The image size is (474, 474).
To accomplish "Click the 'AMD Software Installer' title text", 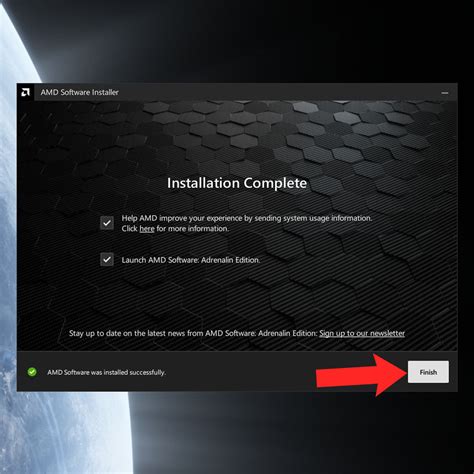I will (80, 92).
